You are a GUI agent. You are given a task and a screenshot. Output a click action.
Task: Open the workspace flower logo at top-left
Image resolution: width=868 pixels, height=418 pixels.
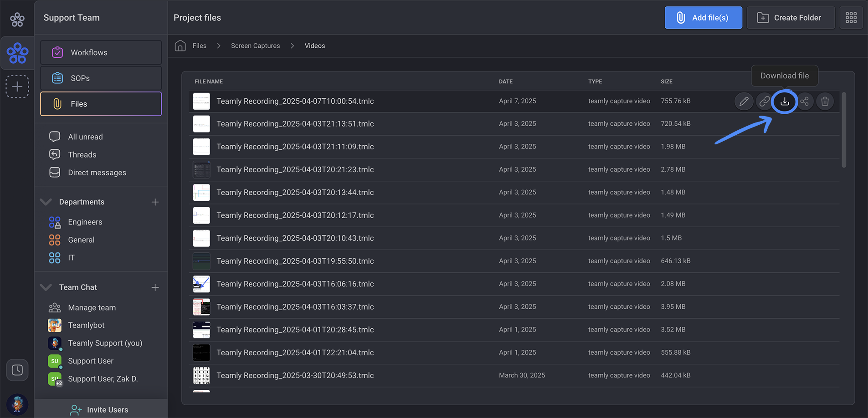click(x=17, y=20)
